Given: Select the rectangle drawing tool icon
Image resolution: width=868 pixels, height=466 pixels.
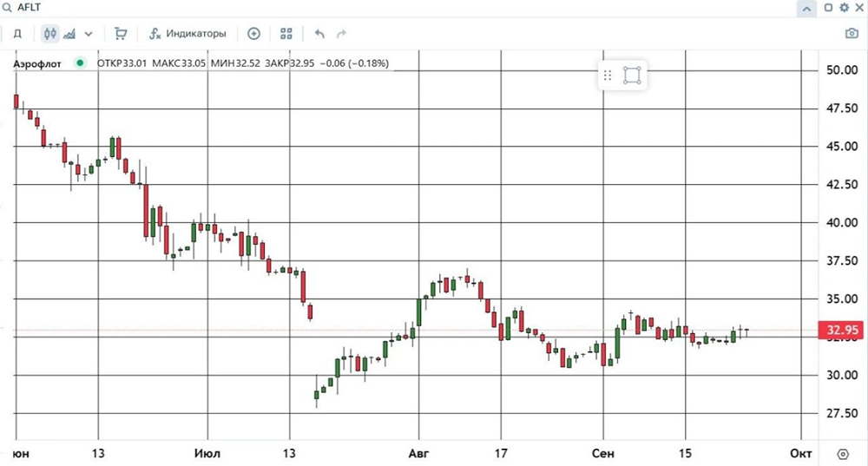Looking at the screenshot, I should [x=632, y=75].
